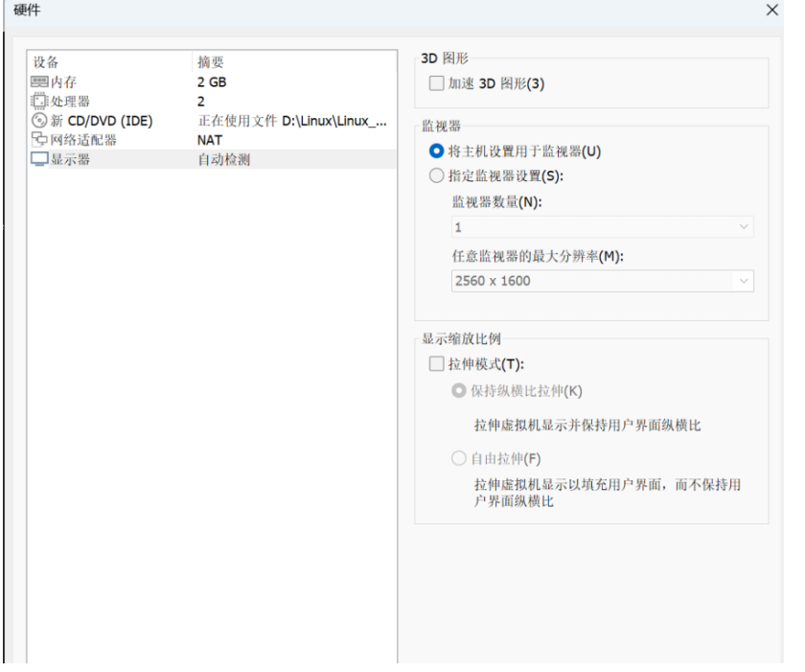Close the 硬件 dialog with the X button
Image resolution: width=805 pixels, height=672 pixels.
point(772,10)
